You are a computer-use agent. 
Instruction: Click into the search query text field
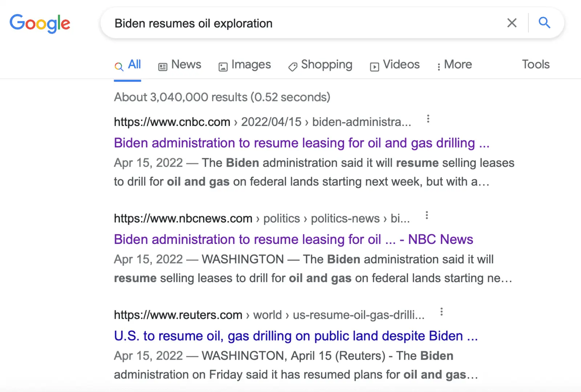(x=290, y=23)
